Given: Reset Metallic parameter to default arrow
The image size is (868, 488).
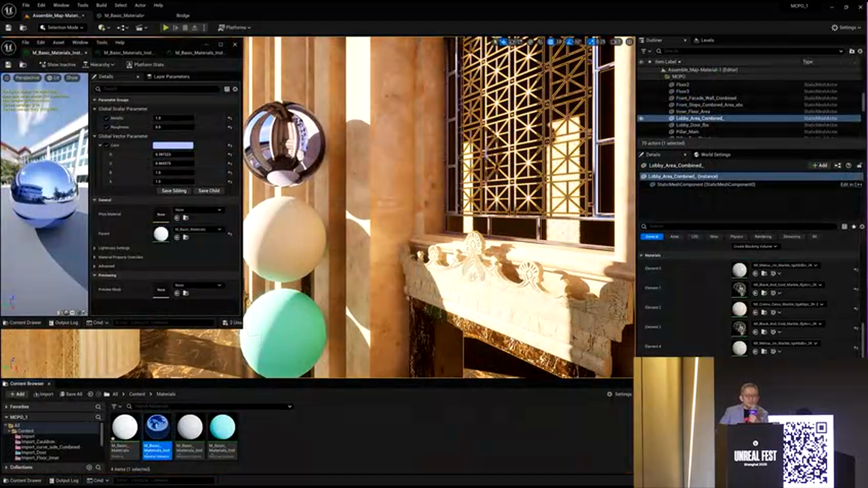Looking at the screenshot, I should pos(230,118).
